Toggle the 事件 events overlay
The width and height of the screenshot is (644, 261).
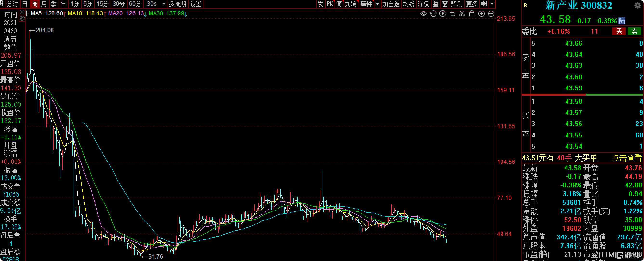click(366, 4)
